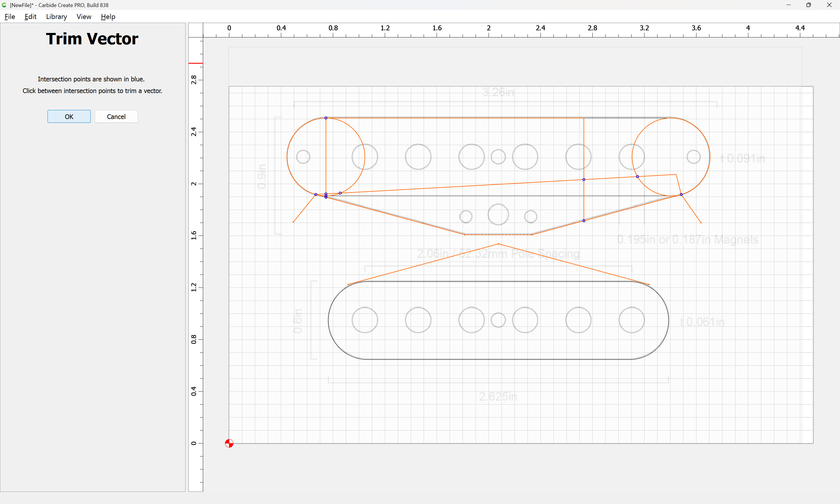Close the Carbide Create window
The width and height of the screenshot is (840, 504).
point(829,5)
